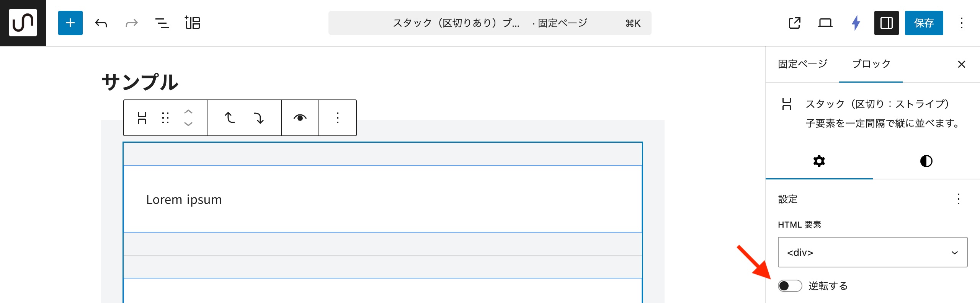Click the Lorem ipsum text block
980x303 pixels.
click(x=184, y=199)
